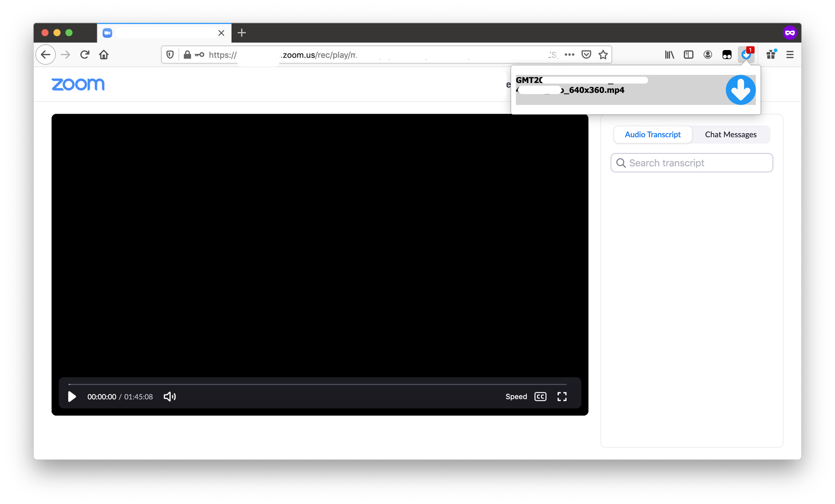Image resolution: width=835 pixels, height=504 pixels.
Task: Click the browser home icon
Action: coord(104,55)
